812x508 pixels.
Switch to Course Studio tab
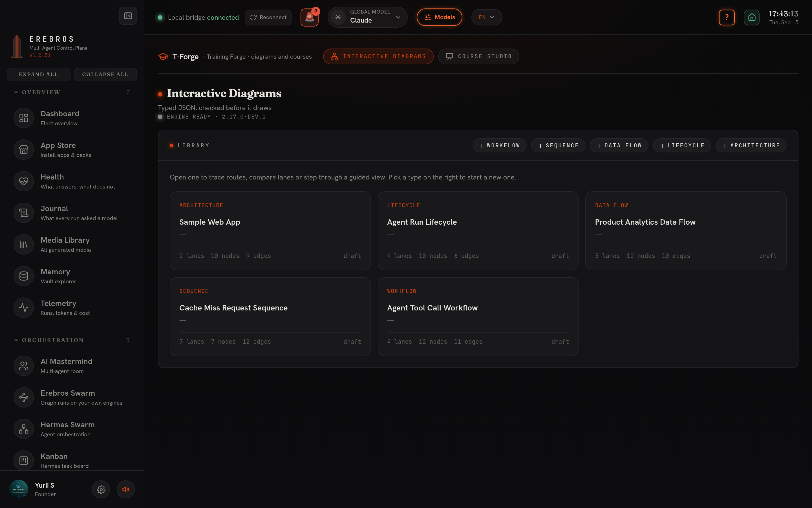478,56
